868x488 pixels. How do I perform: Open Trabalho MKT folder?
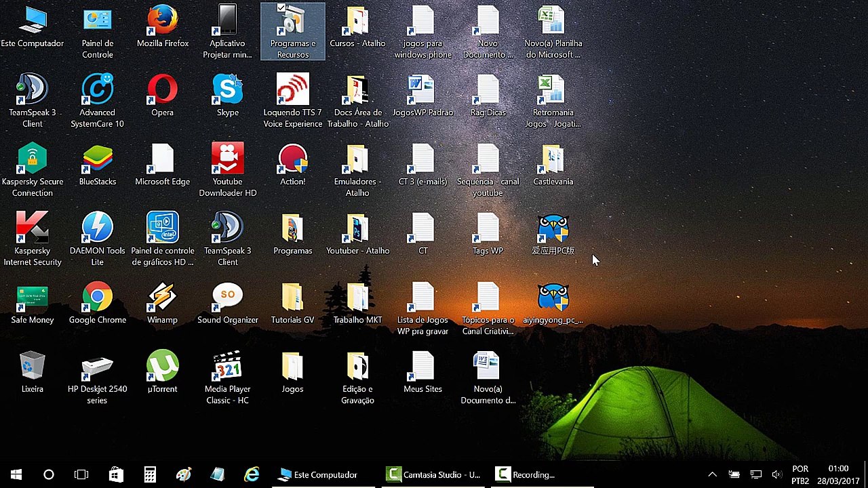click(357, 304)
